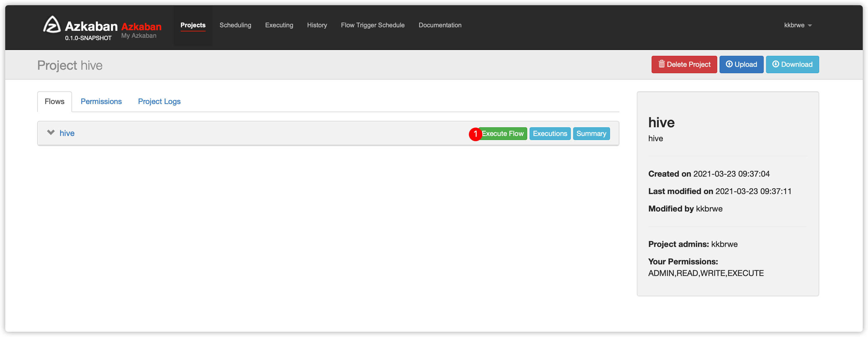
Task: Click the Azkaban logo icon
Action: (x=52, y=24)
